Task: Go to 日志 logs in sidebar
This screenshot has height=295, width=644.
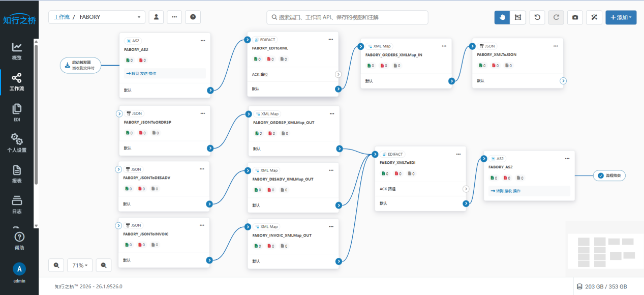Action: click(17, 204)
